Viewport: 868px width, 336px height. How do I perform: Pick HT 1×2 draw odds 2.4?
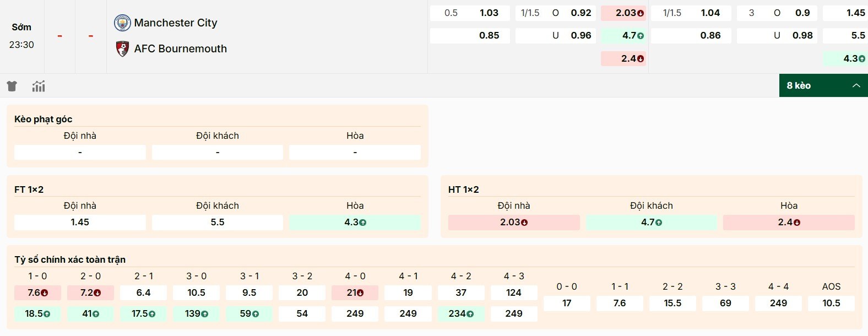(789, 223)
